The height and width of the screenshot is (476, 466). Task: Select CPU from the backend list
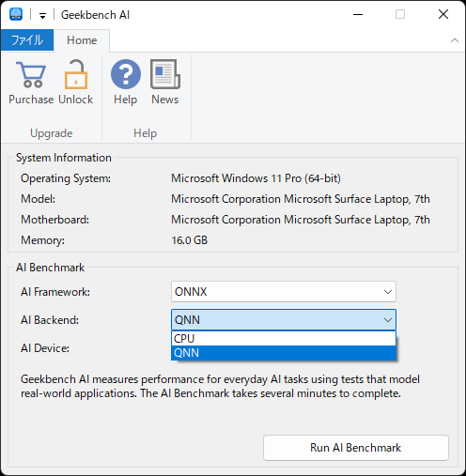pos(284,339)
